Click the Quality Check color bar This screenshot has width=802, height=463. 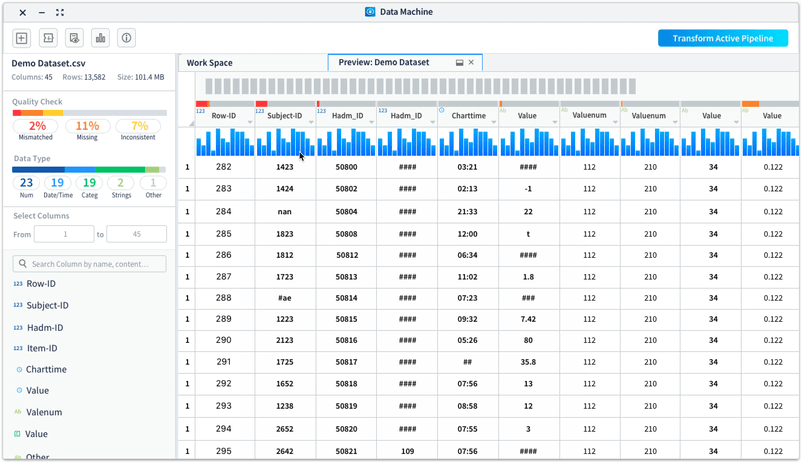click(89, 113)
